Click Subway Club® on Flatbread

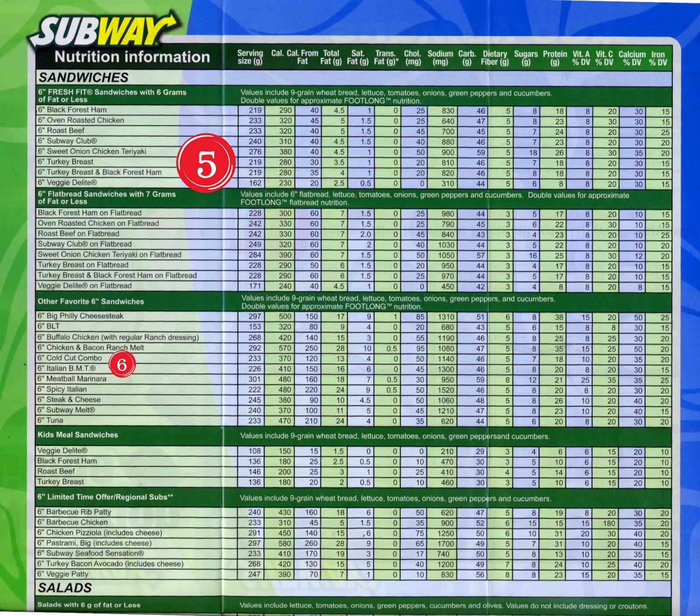pos(84,244)
